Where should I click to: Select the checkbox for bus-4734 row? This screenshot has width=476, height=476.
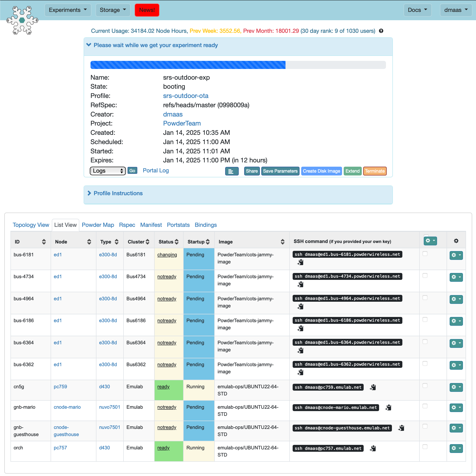click(425, 276)
